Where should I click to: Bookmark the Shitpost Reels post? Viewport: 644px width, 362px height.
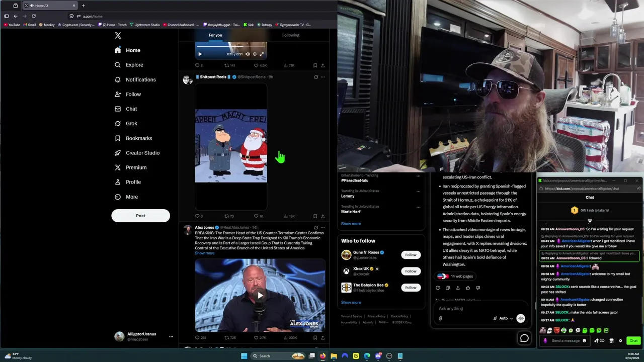coord(315,216)
